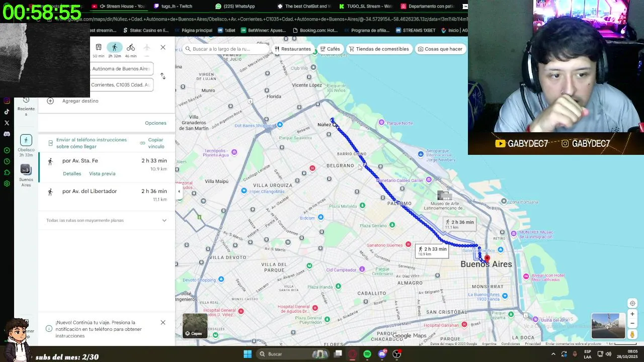Click the Aeroparque Jorge Newbery airport marker
This screenshot has width=644, height=362.
tap(421, 154)
